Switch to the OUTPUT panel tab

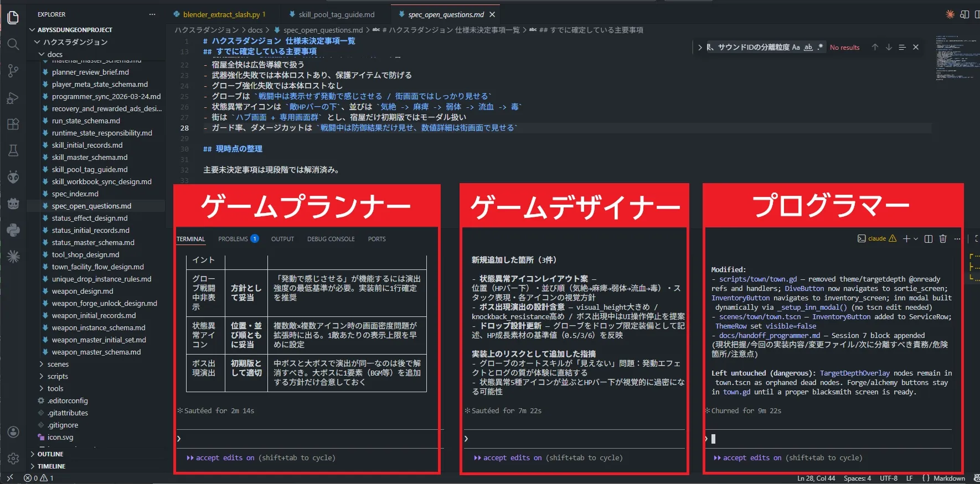[x=282, y=239]
